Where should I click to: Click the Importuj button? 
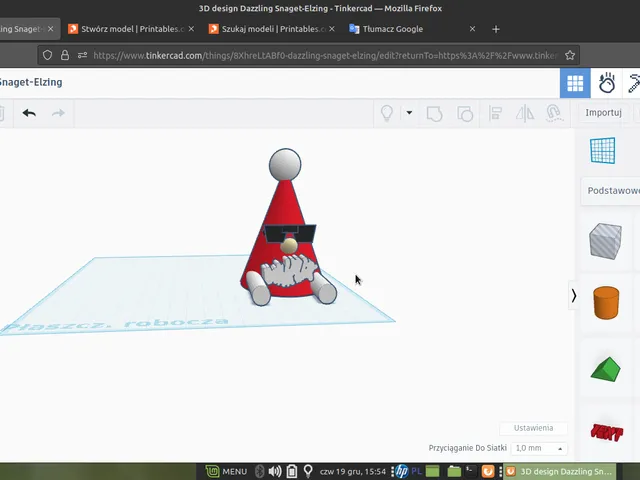(x=603, y=113)
